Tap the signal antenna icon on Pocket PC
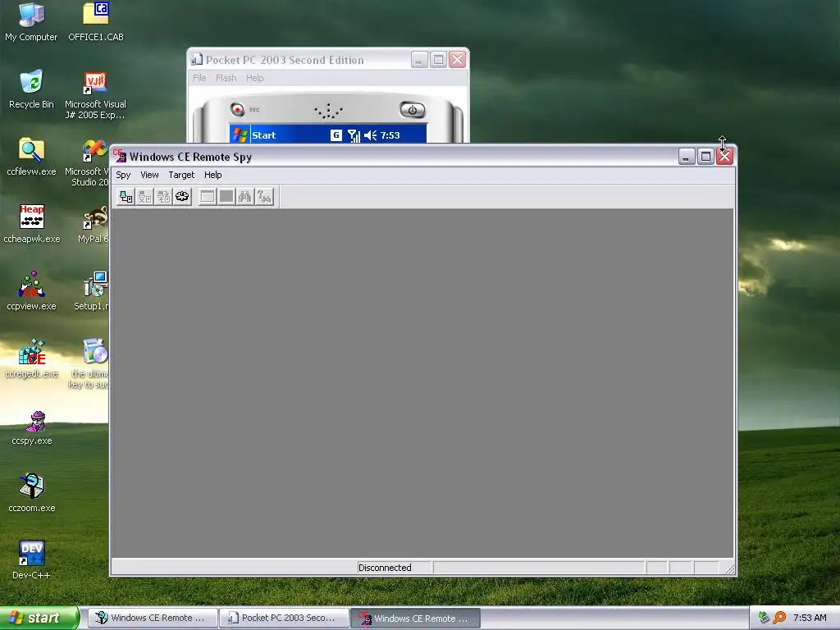The image size is (840, 630). (x=354, y=135)
